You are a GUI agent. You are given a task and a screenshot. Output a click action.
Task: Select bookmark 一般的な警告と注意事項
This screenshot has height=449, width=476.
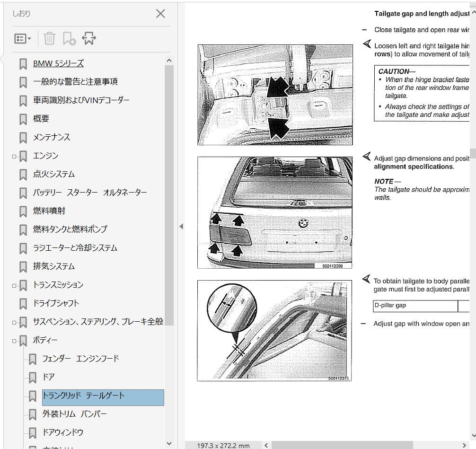click(x=75, y=82)
